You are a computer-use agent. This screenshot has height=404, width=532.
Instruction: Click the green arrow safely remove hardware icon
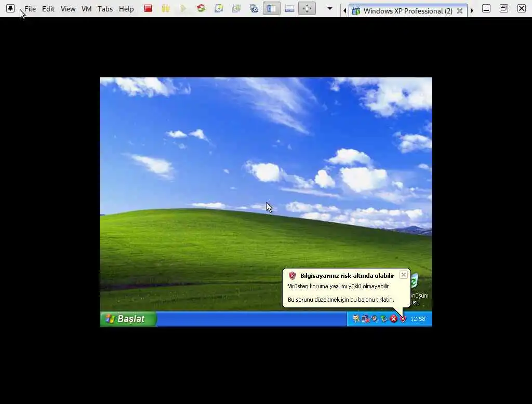coord(384,318)
